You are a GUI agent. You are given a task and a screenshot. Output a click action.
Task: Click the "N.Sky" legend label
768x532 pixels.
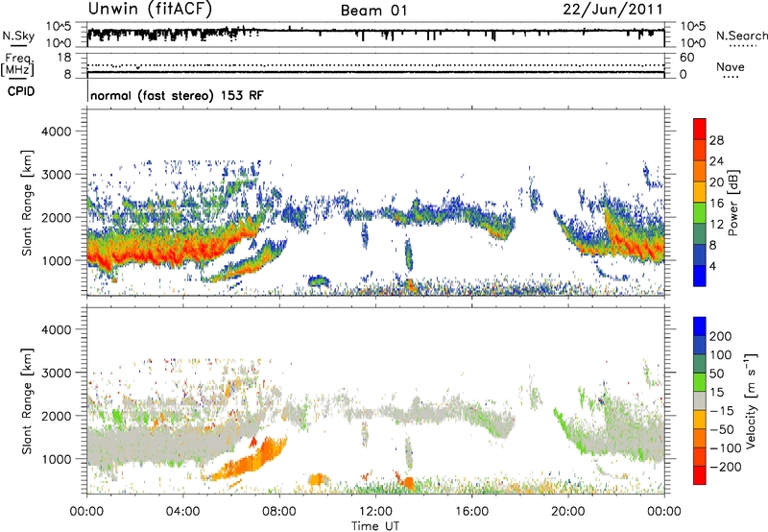pos(18,36)
